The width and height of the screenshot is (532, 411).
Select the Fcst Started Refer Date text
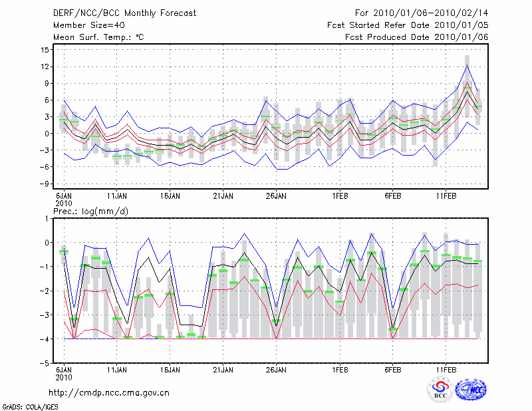pyautogui.click(x=408, y=25)
